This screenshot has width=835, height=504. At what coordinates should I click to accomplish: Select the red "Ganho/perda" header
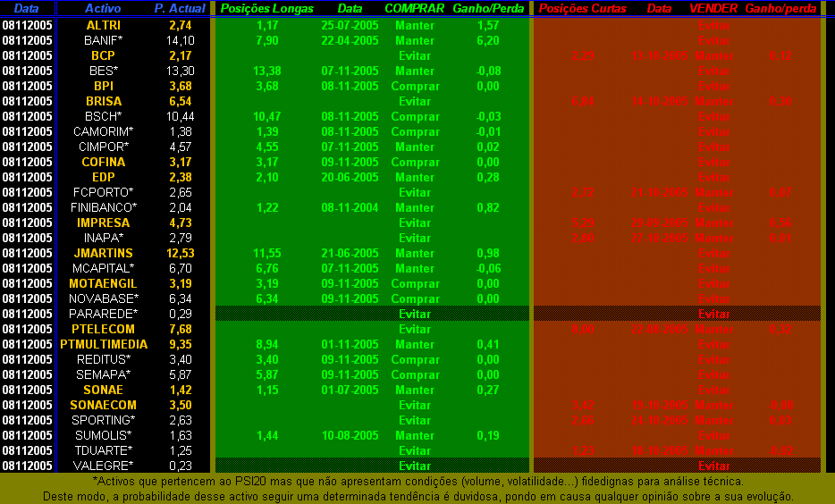[780, 9]
